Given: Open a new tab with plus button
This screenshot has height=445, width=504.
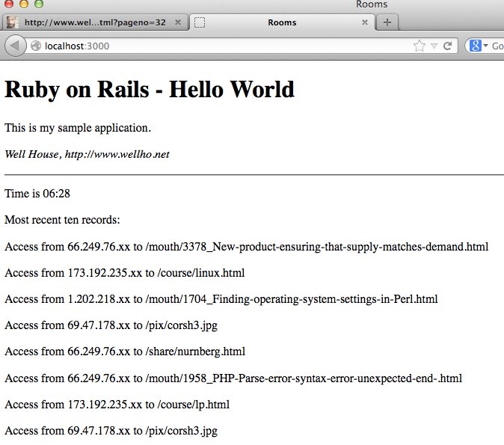Looking at the screenshot, I should (x=387, y=22).
